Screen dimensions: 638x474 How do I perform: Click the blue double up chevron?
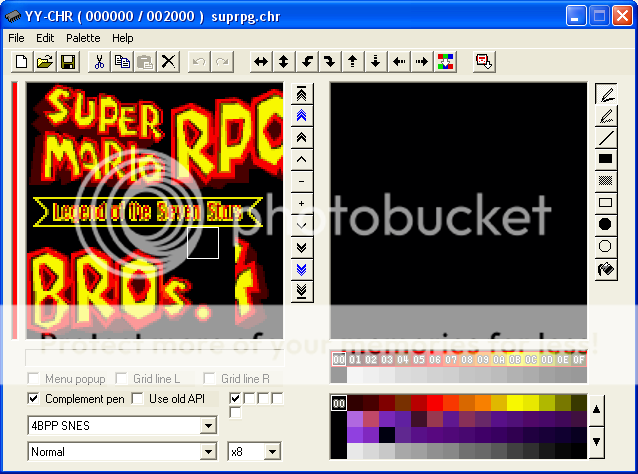pos(302,116)
